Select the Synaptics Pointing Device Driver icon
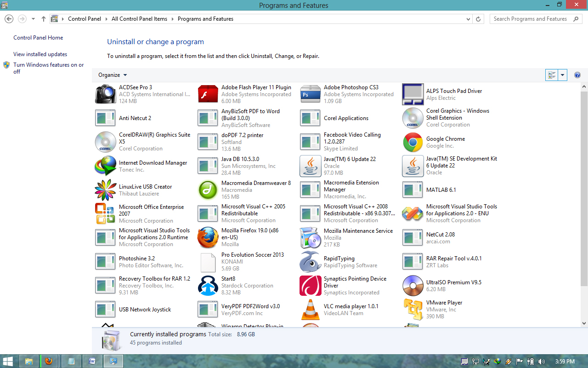The width and height of the screenshot is (588, 368). coord(311,285)
